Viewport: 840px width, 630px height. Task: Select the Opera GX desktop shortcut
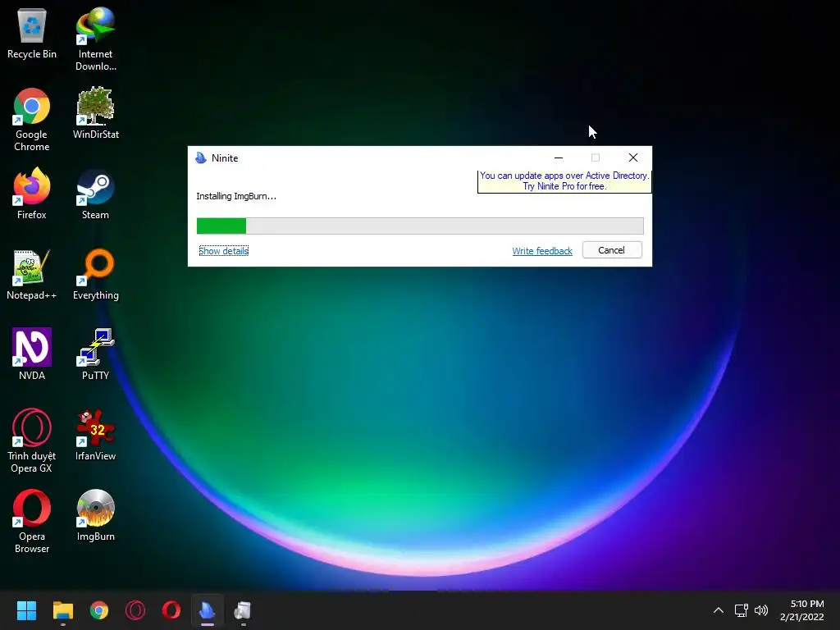coord(32,441)
